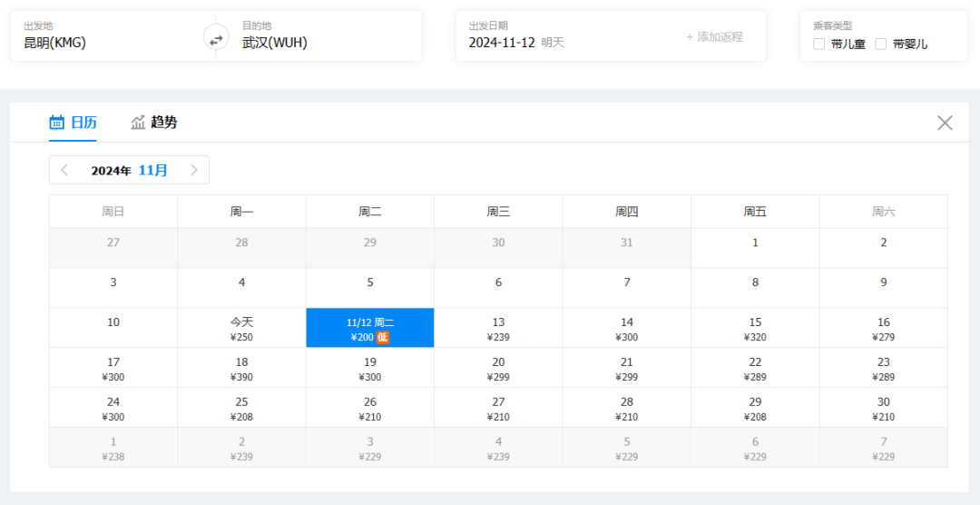Tick the 带婴儿 checkbox
This screenshot has width=980, height=505.
coord(880,44)
